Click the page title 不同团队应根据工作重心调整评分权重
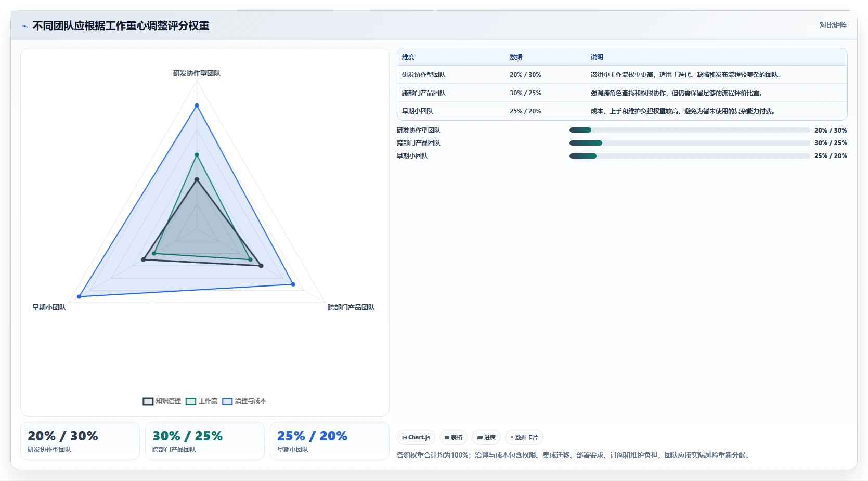Viewport: 868px width, 481px height. pyautogui.click(x=121, y=25)
